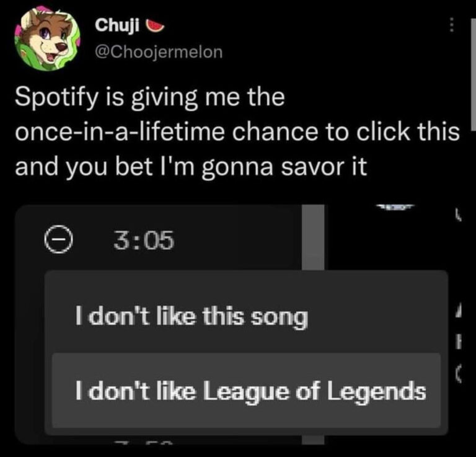Screen dimensions: 476x457
Task: Click the 3:05 track duration
Action: tap(144, 240)
